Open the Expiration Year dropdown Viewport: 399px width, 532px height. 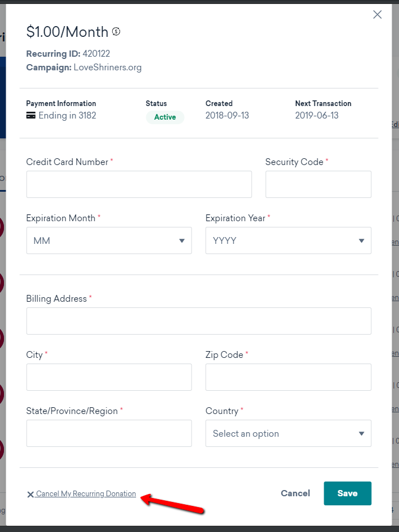pyautogui.click(x=288, y=240)
